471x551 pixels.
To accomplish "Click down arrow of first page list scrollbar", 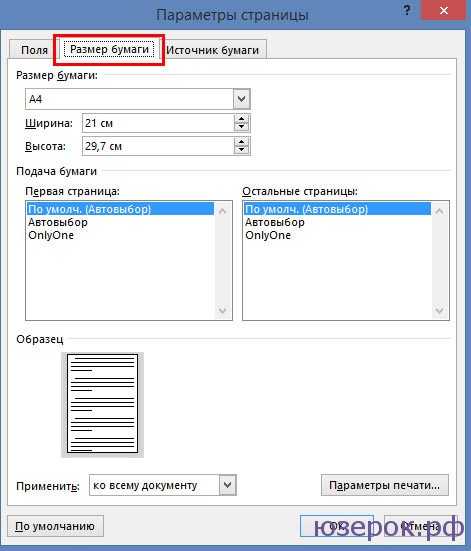I will [222, 310].
